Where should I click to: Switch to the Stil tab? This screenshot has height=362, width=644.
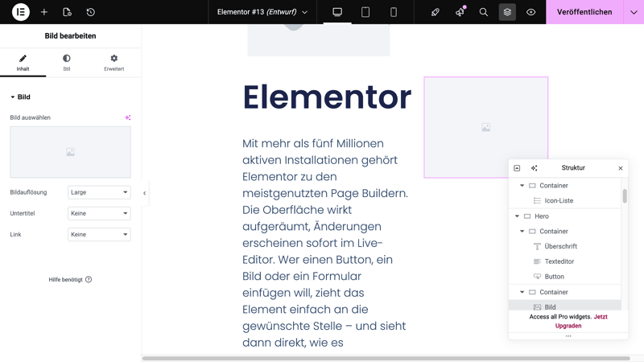pos(67,63)
